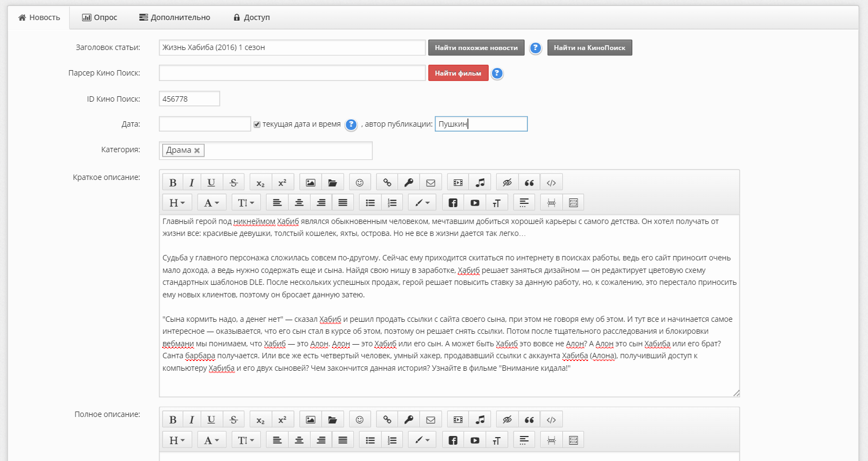868x461 pixels.
Task: Click help icon beside текущая дата и время
Action: tap(352, 124)
